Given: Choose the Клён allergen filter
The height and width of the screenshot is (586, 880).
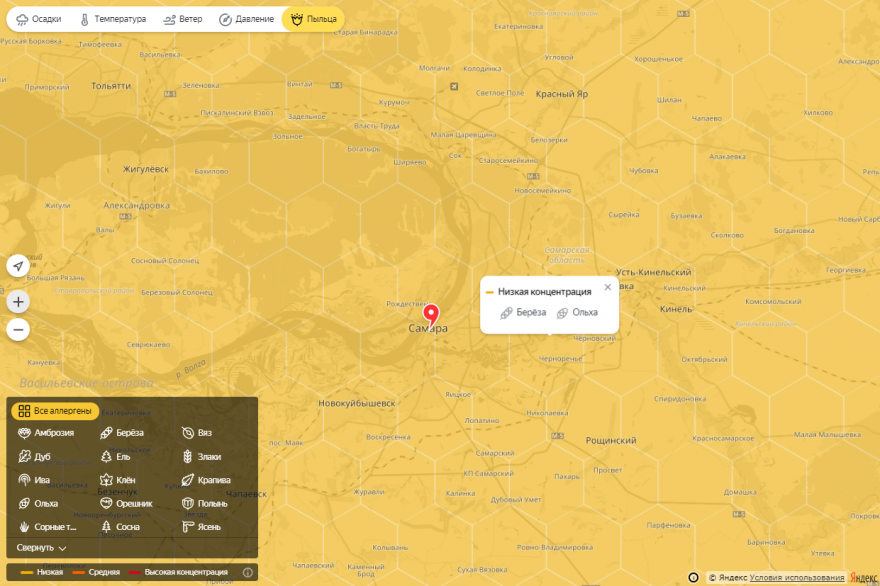Looking at the screenshot, I should coord(118,481).
